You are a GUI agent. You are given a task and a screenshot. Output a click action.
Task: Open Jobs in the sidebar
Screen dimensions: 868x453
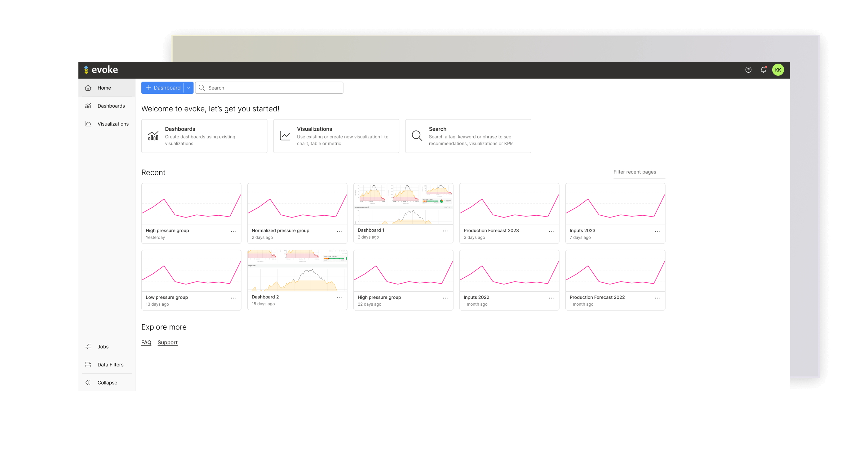tap(103, 346)
